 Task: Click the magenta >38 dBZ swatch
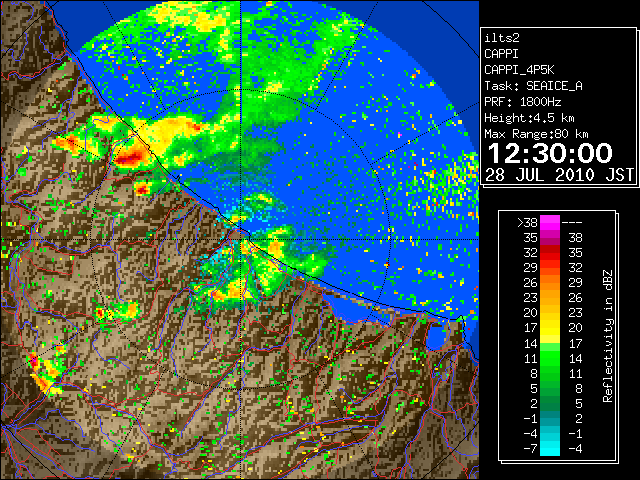pyautogui.click(x=550, y=222)
